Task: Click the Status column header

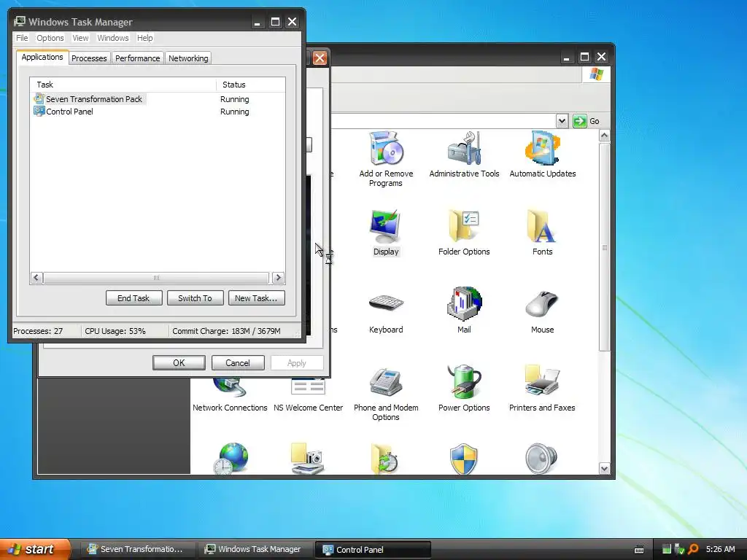Action: pyautogui.click(x=251, y=85)
